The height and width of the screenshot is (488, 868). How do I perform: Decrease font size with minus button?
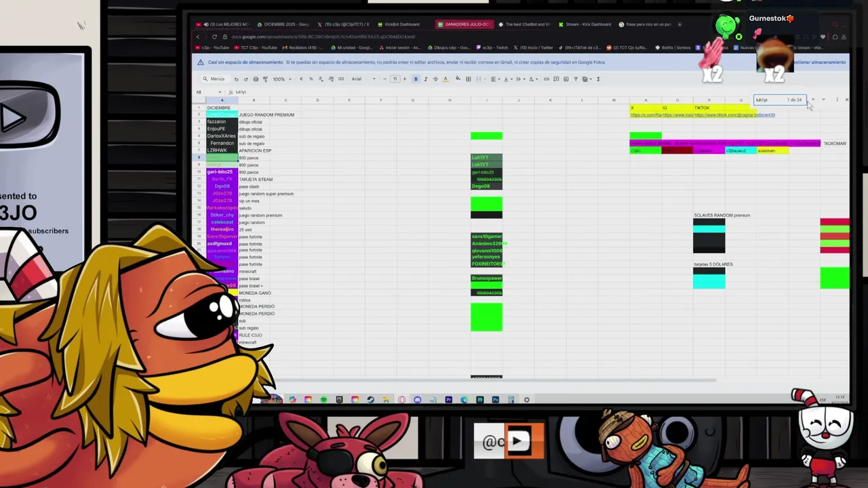pos(385,79)
